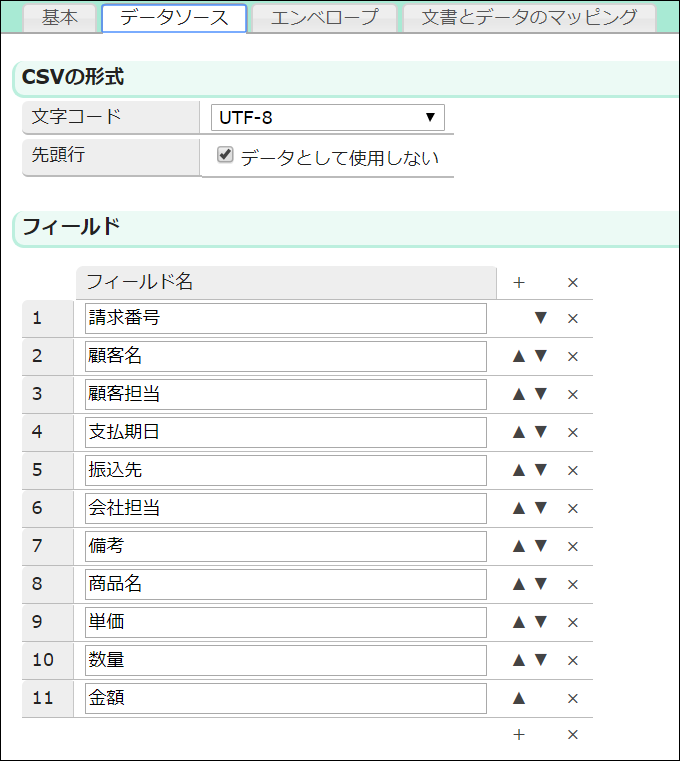Delete the 顧客担当 field row
The height and width of the screenshot is (761, 680).
[x=573, y=394]
